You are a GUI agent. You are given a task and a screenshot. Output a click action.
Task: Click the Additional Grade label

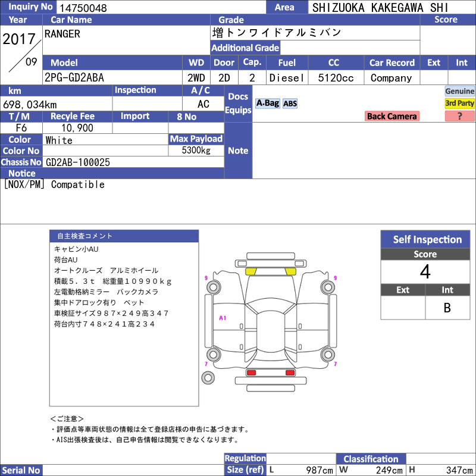tap(245, 48)
